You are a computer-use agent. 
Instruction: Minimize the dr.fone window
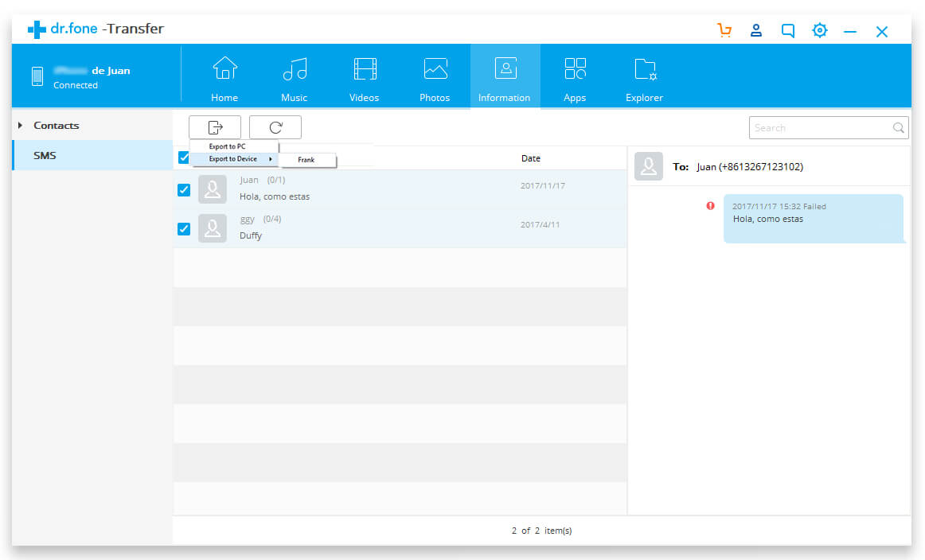coord(849,32)
